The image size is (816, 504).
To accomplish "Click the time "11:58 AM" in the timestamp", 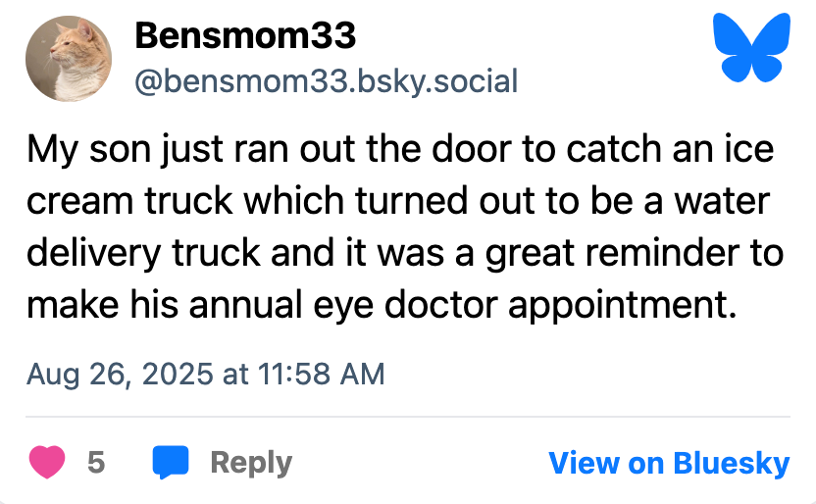I will tap(321, 374).
